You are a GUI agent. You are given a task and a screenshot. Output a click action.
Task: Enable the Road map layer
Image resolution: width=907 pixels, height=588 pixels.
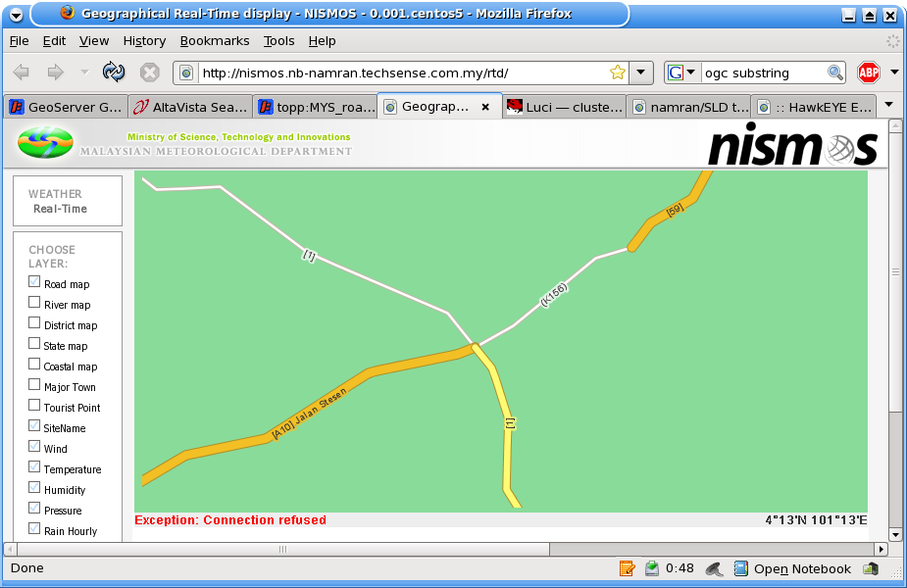tap(34, 281)
